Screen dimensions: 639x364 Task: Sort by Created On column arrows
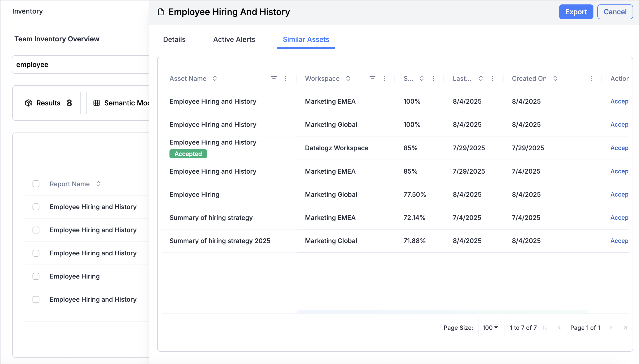555,79
